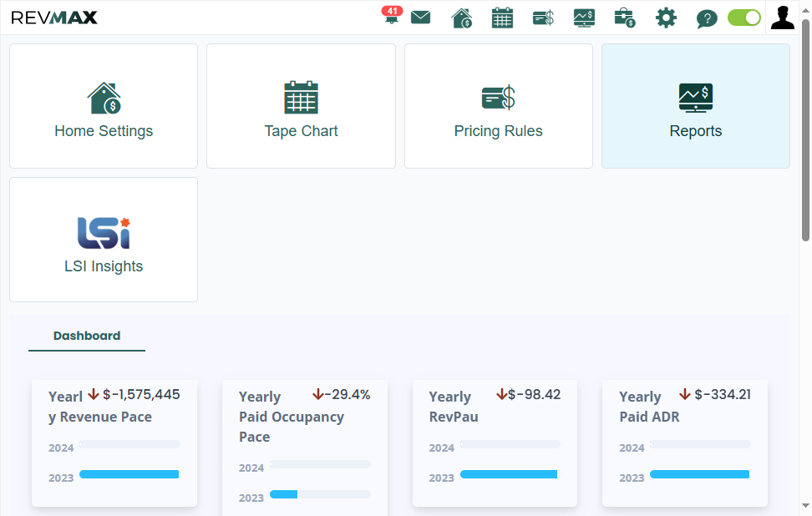Open the help question bubble icon
This screenshot has height=516, width=812.
707,18
